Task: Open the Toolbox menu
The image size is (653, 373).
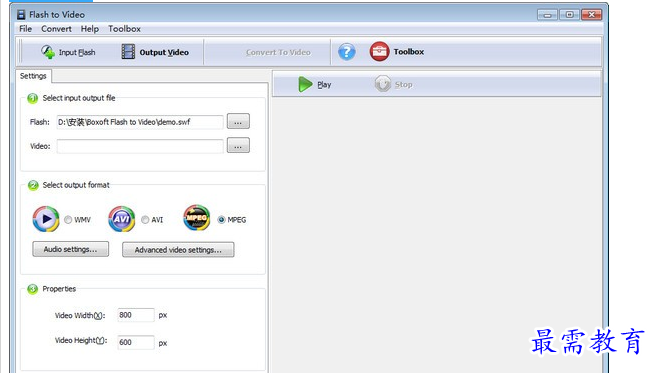Action: coord(124,29)
